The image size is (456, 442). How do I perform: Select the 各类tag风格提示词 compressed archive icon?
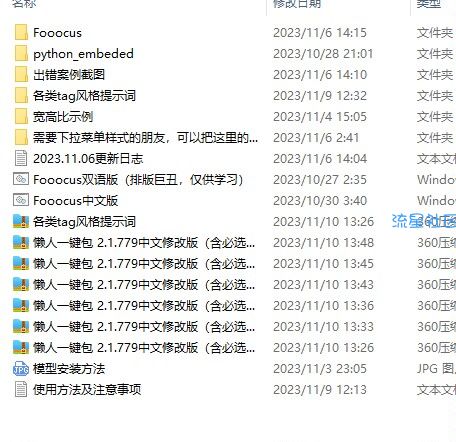pyautogui.click(x=21, y=221)
